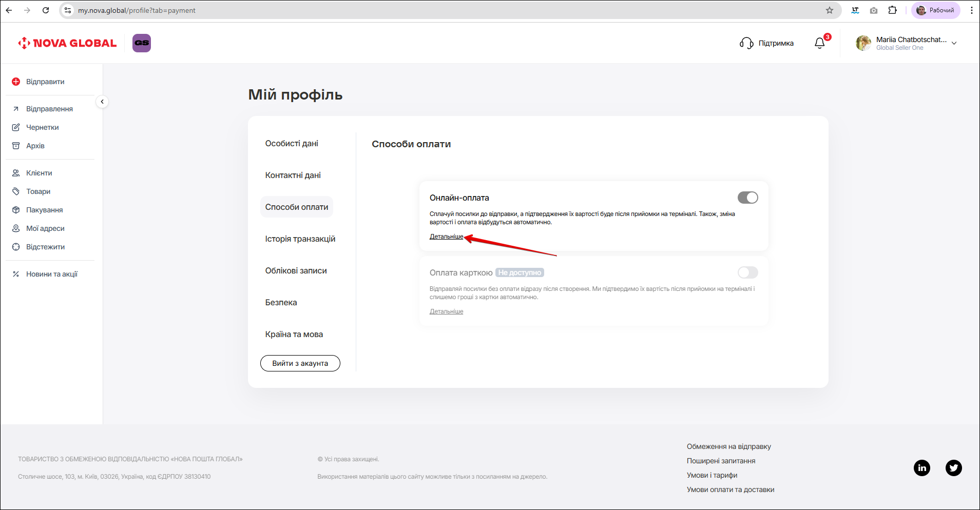Open Умови і тарифи footer link
The height and width of the screenshot is (510, 980).
tap(712, 475)
